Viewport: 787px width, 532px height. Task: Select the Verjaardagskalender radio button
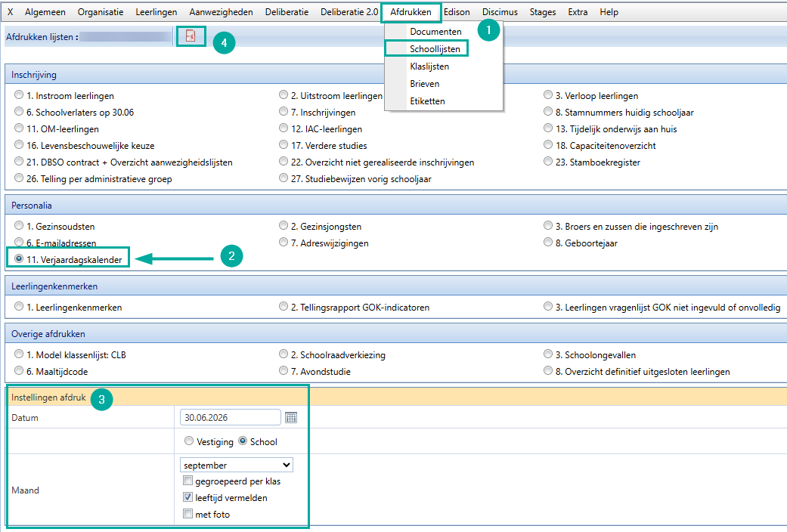19,258
